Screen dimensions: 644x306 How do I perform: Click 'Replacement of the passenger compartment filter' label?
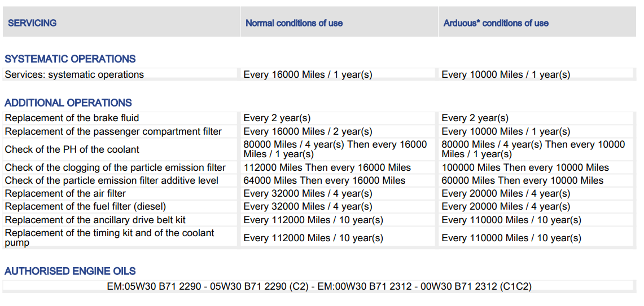coord(113,131)
